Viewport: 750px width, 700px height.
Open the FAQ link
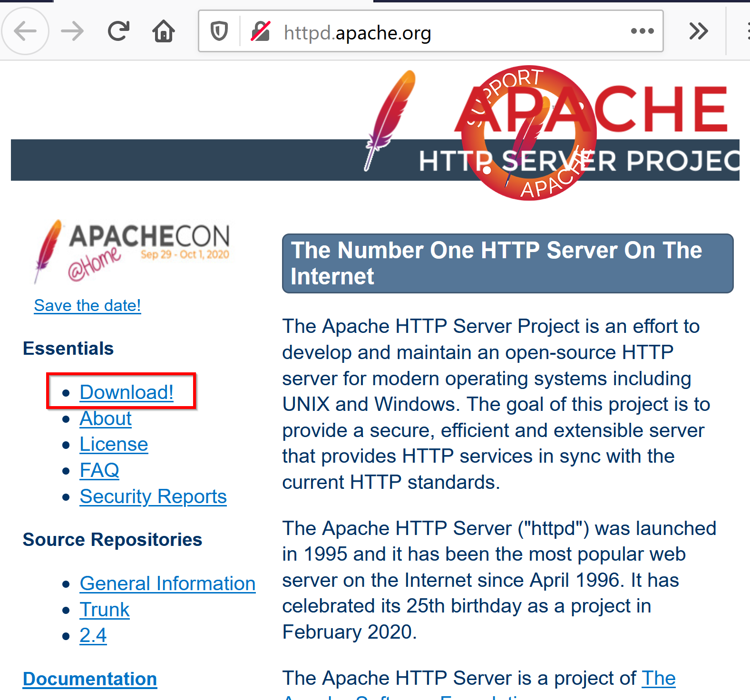tap(99, 470)
